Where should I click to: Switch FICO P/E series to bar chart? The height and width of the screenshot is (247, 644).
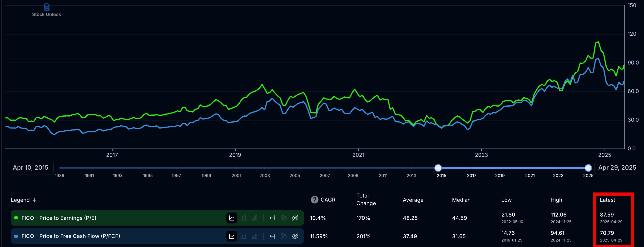coord(243,218)
